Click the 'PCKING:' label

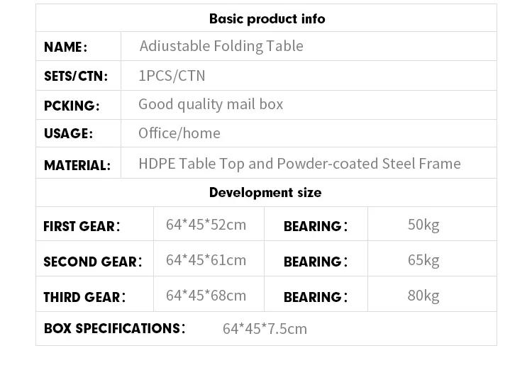point(72,106)
